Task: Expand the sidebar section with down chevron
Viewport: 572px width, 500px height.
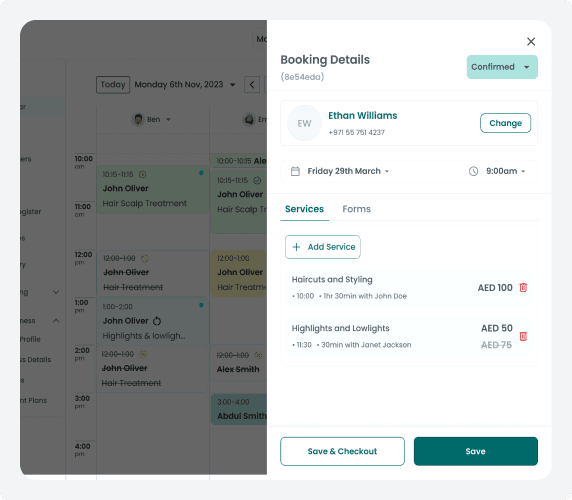Action: click(56, 292)
